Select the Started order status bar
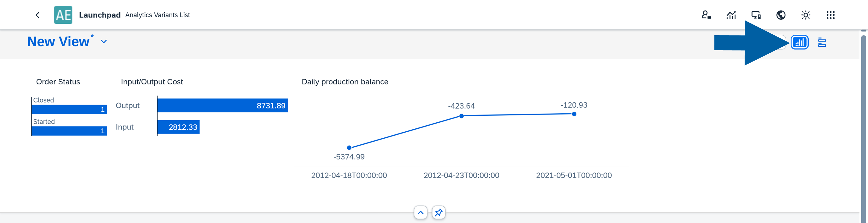 click(69, 131)
